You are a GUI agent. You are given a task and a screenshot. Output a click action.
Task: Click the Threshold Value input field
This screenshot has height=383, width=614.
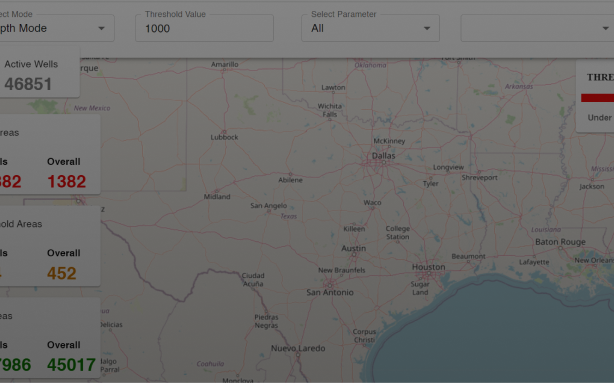coord(204,28)
